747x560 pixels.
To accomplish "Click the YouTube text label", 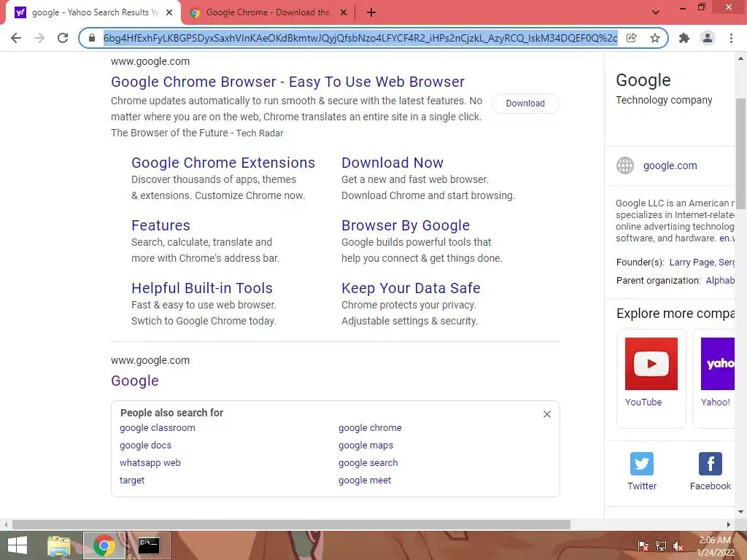I will 643,402.
